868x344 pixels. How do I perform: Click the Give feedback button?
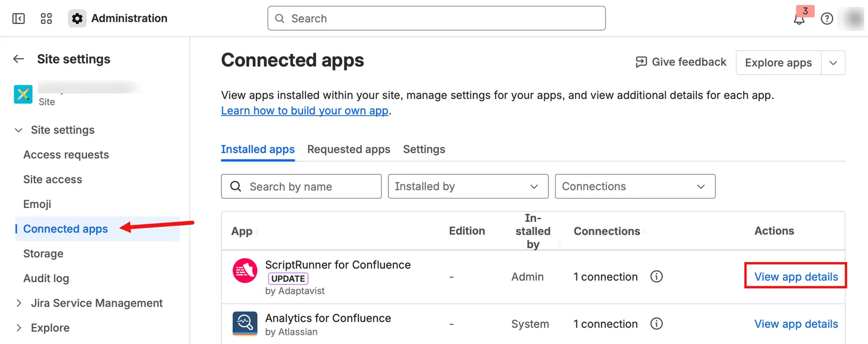click(681, 62)
